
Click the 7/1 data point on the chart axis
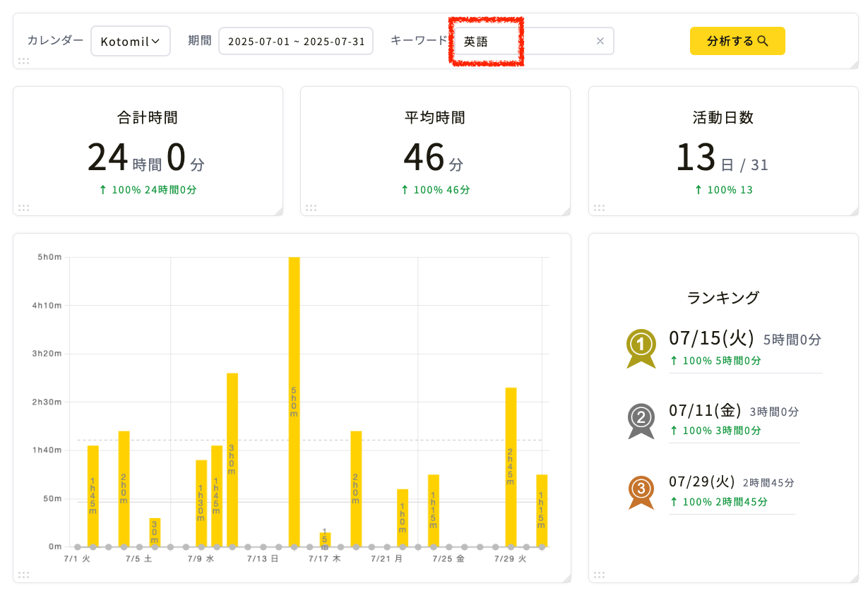click(78, 546)
